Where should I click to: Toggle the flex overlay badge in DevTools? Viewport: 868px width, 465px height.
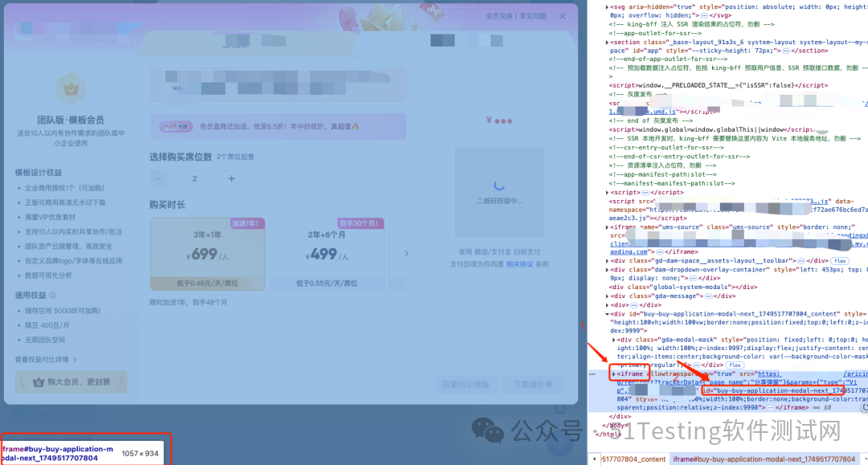(734, 365)
